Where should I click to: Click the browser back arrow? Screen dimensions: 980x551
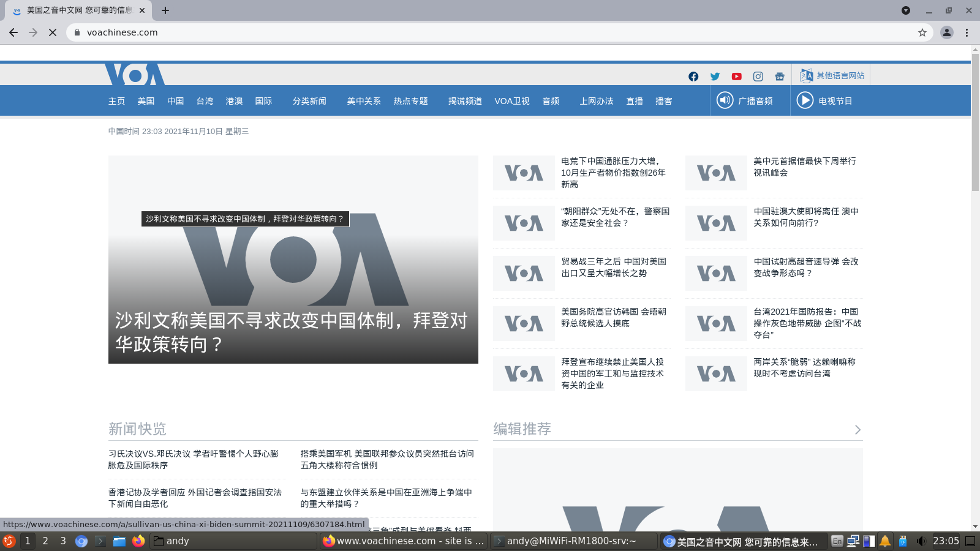coord(13,32)
